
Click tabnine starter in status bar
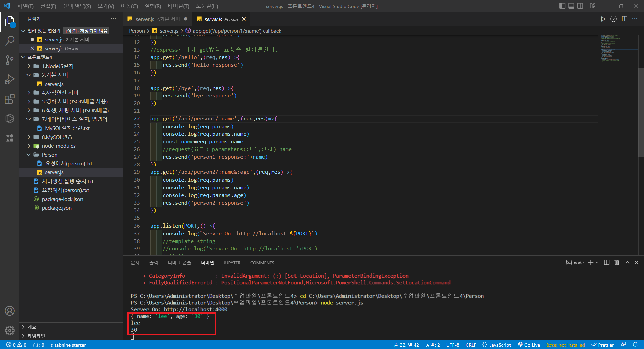[x=68, y=345]
